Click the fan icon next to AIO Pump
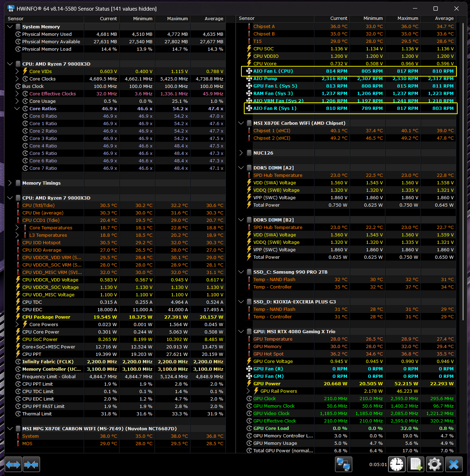Image resolution: width=470 pixels, height=476 pixels. click(249, 79)
